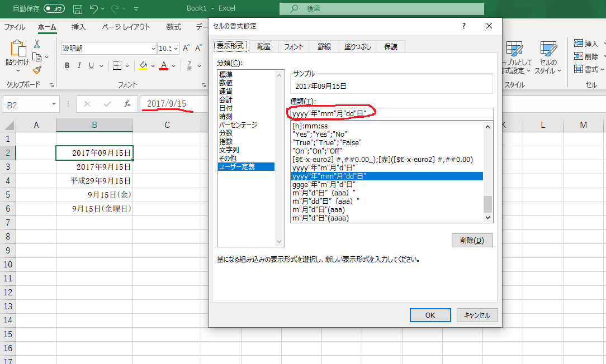Select the Format Painter brush icon
This screenshot has height=364, width=606.
click(x=36, y=69)
